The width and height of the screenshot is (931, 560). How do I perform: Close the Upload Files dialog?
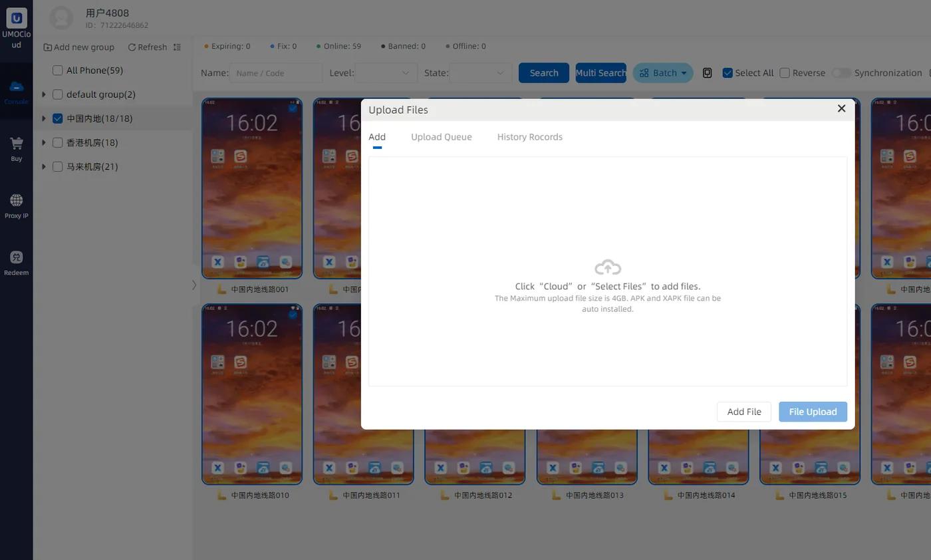click(x=841, y=108)
